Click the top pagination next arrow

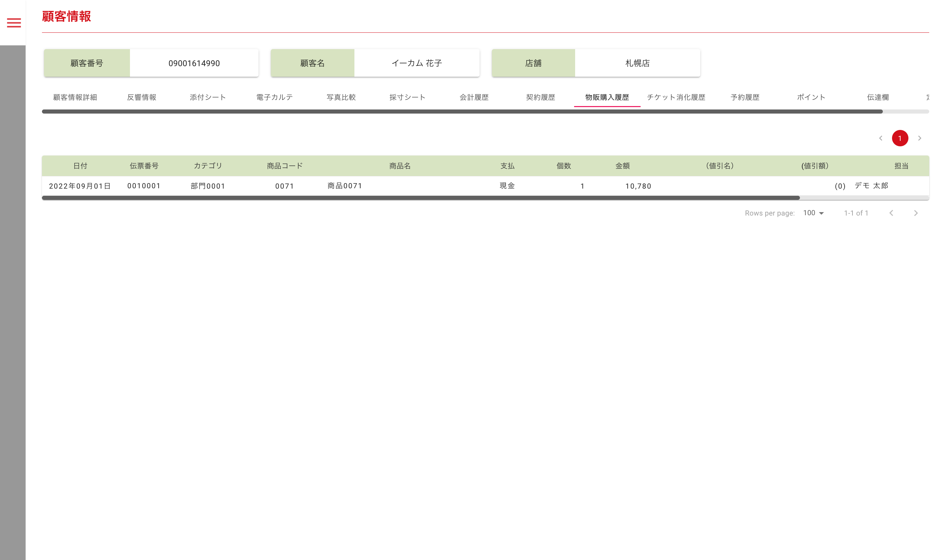(x=919, y=138)
